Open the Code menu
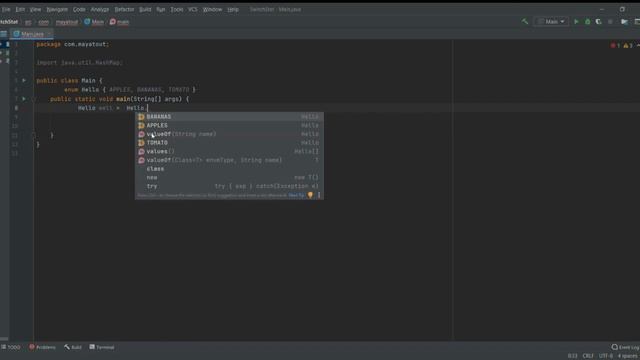 79,9
